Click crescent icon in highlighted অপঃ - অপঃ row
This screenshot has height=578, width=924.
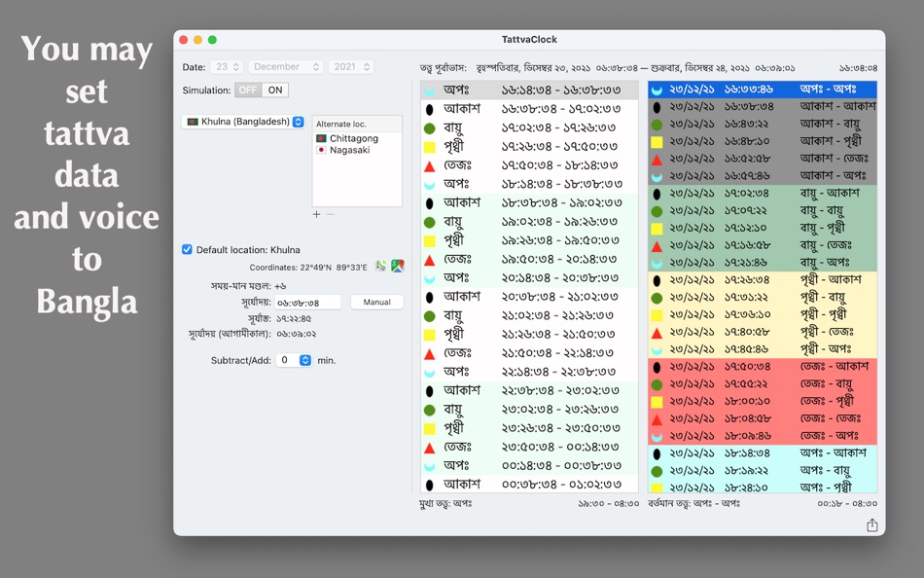pos(657,90)
